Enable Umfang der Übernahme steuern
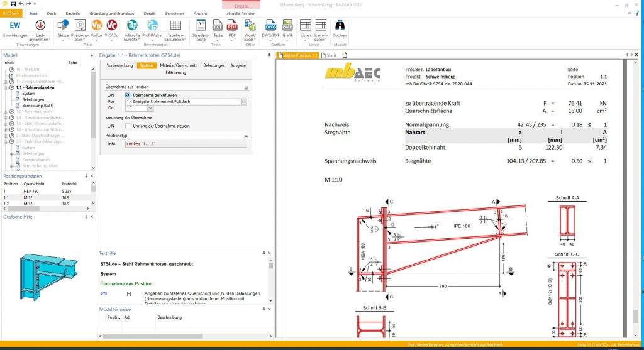 128,126
